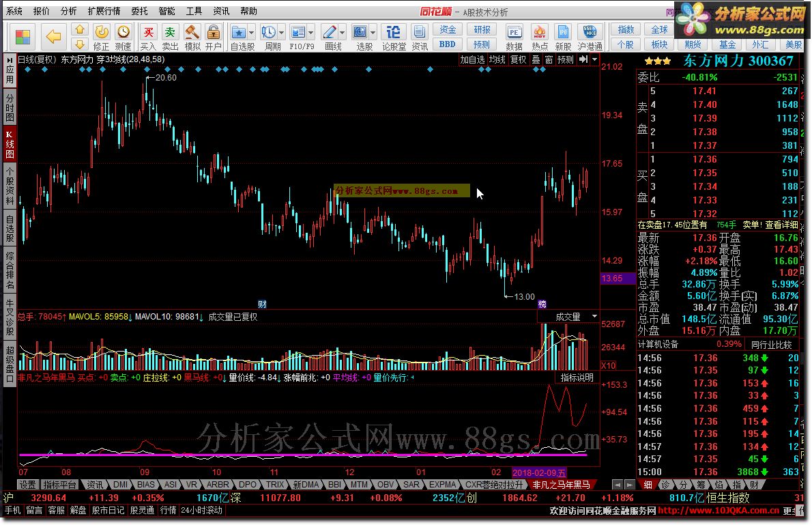812x525 pixels.
Task: Click the jump-to-end arrow icon on chart header
Action: point(583,59)
